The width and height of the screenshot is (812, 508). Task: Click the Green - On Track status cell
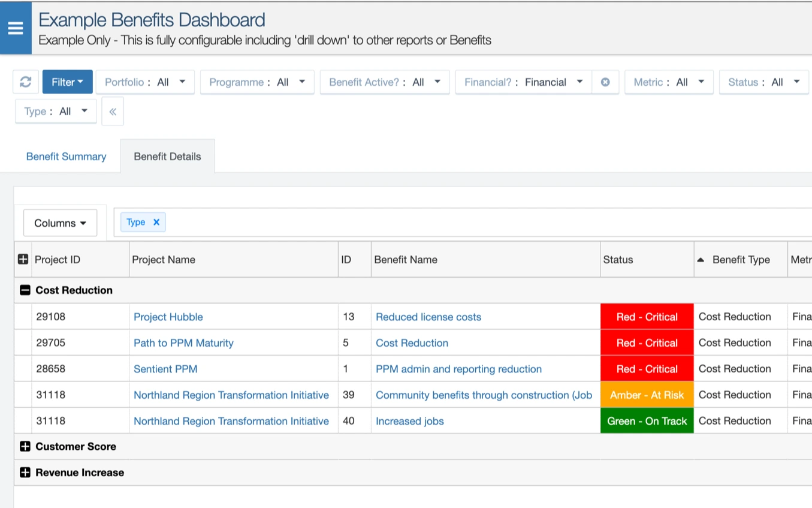coord(647,421)
